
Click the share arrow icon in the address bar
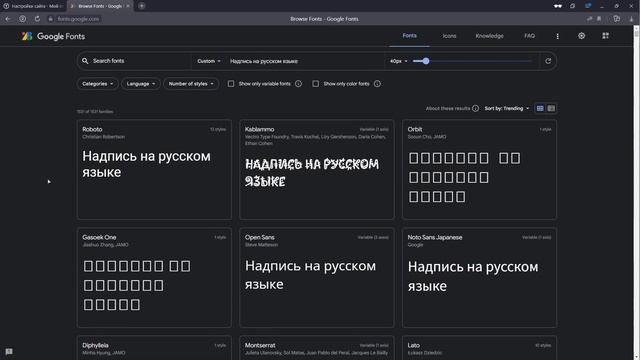[589, 19]
